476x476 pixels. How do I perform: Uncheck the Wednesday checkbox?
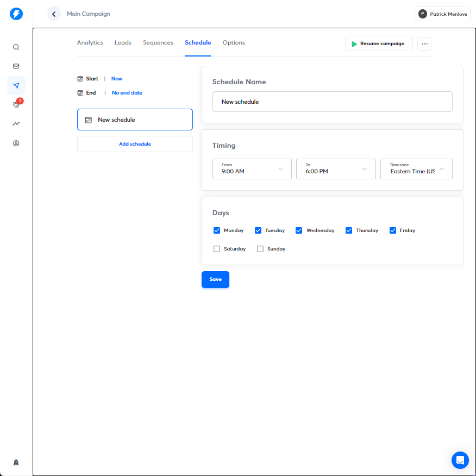click(x=299, y=230)
